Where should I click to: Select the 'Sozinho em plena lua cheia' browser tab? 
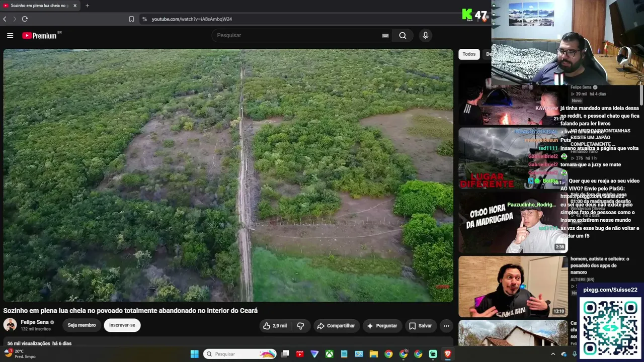[x=40, y=6]
